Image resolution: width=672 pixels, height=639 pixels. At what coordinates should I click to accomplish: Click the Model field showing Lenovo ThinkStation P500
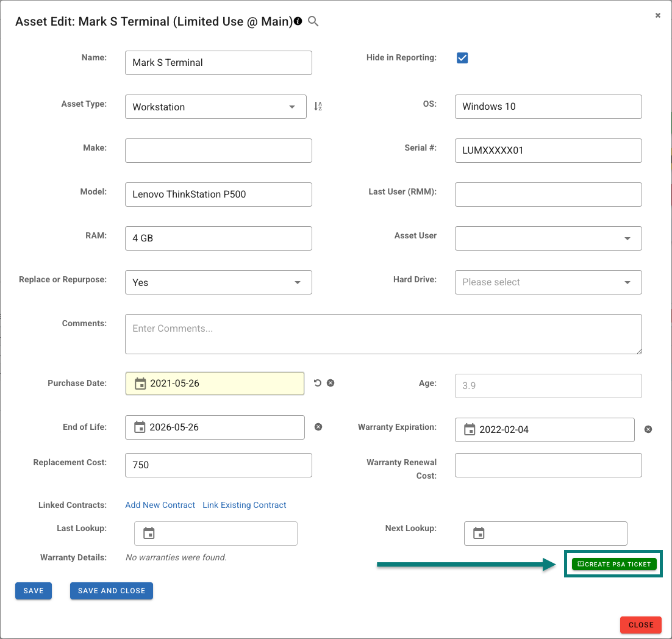click(218, 195)
